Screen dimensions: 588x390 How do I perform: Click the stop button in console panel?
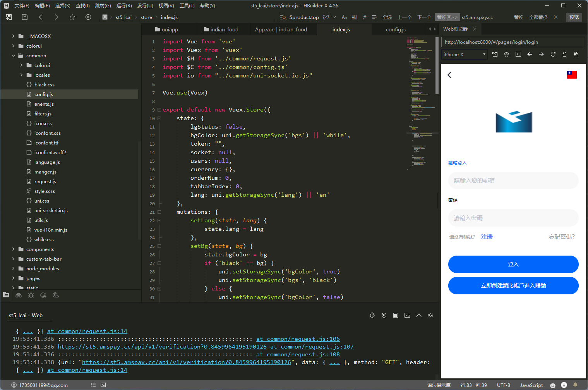395,315
